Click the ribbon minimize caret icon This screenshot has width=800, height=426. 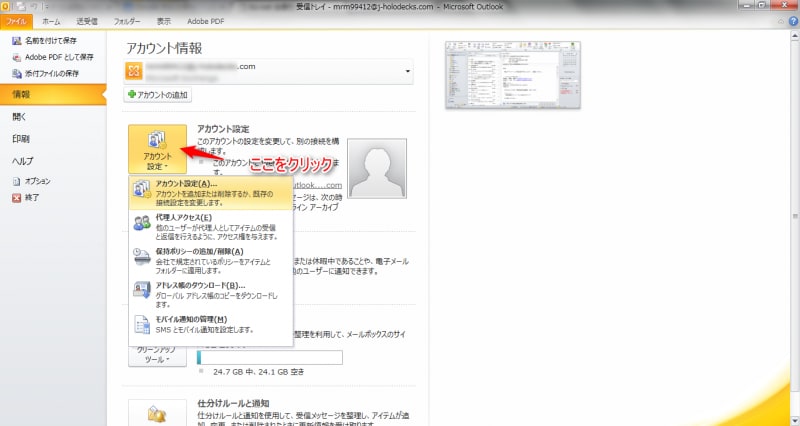click(x=781, y=21)
